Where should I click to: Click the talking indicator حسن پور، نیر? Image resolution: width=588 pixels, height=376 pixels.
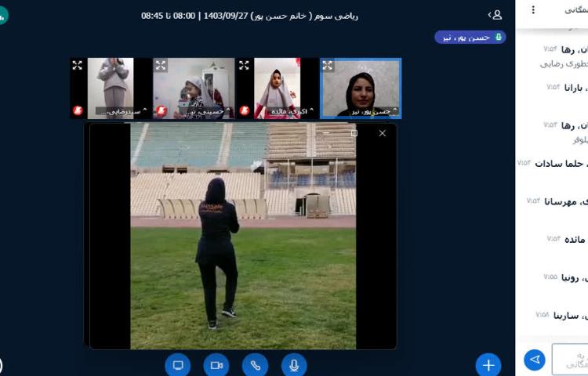click(x=470, y=37)
